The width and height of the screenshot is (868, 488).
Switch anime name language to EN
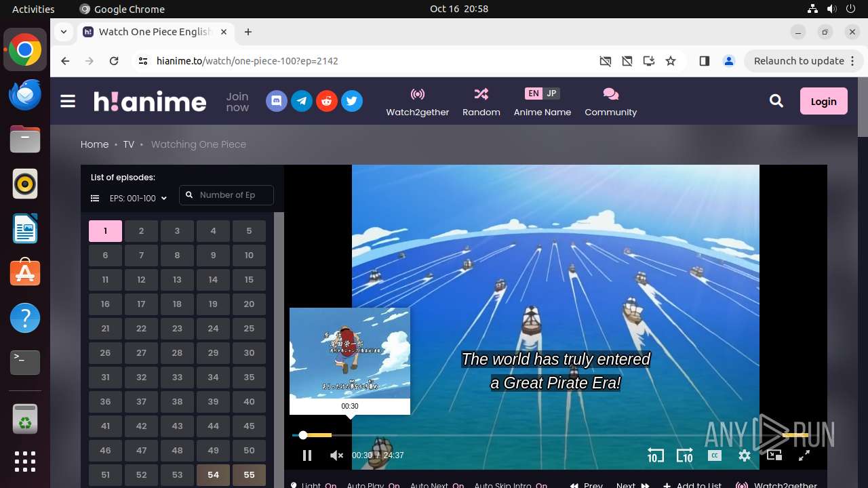(534, 94)
